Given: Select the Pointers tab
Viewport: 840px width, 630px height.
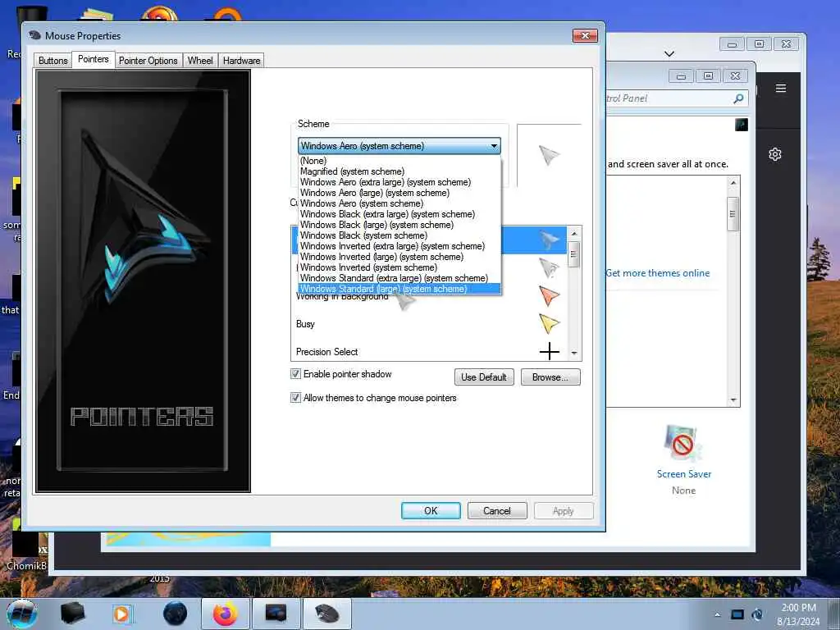Looking at the screenshot, I should [94, 59].
